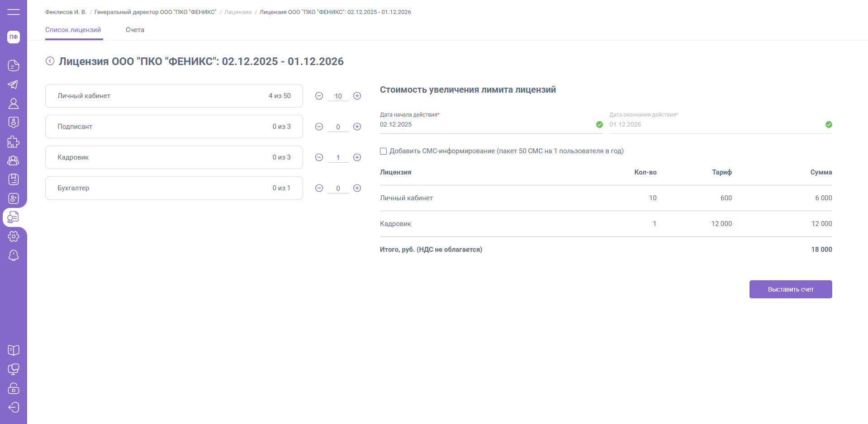Click the paper plane icon in sidebar
The image size is (868, 424).
(x=14, y=85)
